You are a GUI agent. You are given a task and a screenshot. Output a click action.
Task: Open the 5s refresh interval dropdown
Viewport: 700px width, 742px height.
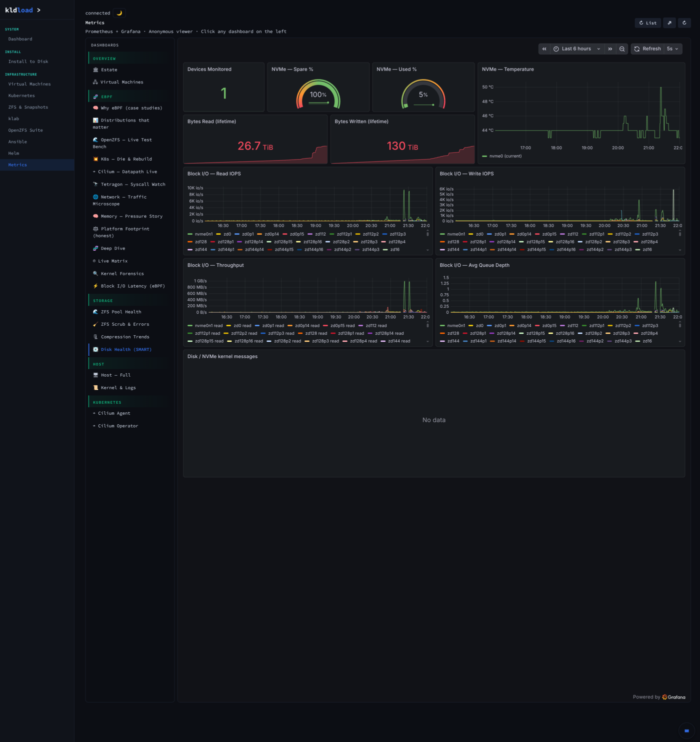click(x=673, y=49)
